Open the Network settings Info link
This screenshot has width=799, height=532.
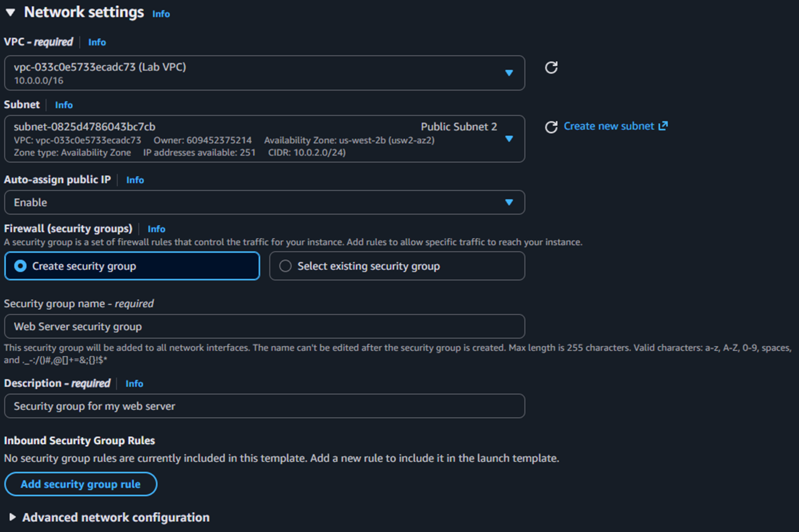tap(160, 14)
